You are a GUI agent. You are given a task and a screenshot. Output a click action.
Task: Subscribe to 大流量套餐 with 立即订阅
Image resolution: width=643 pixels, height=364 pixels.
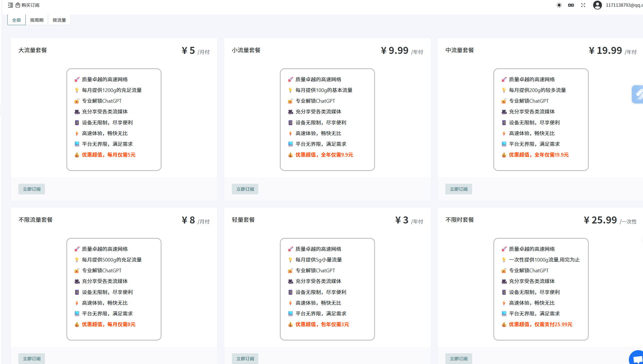coord(32,189)
